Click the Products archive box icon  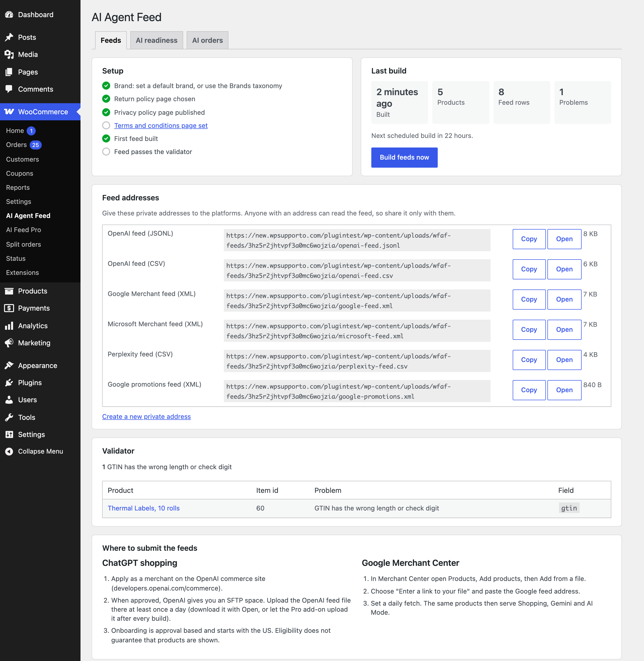click(x=9, y=291)
